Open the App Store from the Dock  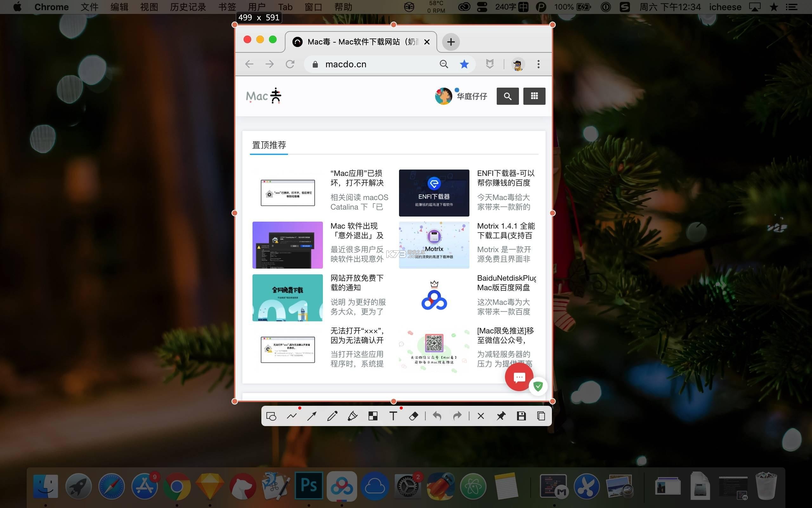pyautogui.click(x=144, y=486)
